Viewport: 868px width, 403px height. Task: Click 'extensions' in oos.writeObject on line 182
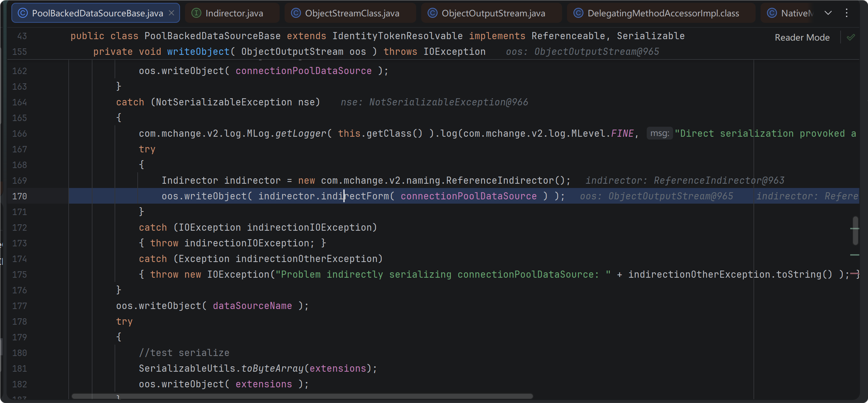pos(264,384)
